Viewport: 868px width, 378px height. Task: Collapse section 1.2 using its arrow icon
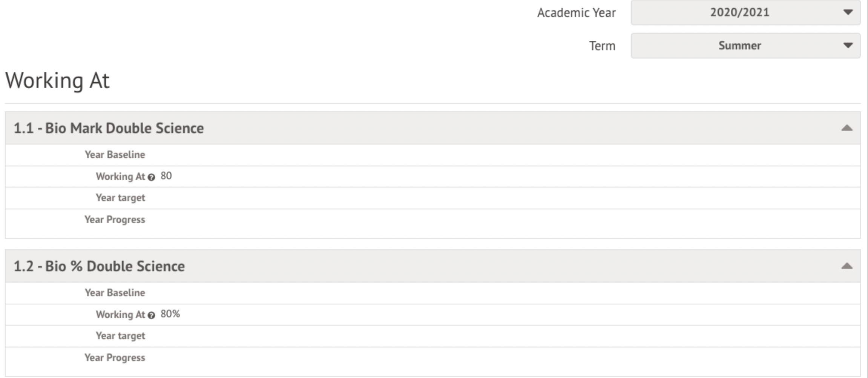pyautogui.click(x=847, y=266)
